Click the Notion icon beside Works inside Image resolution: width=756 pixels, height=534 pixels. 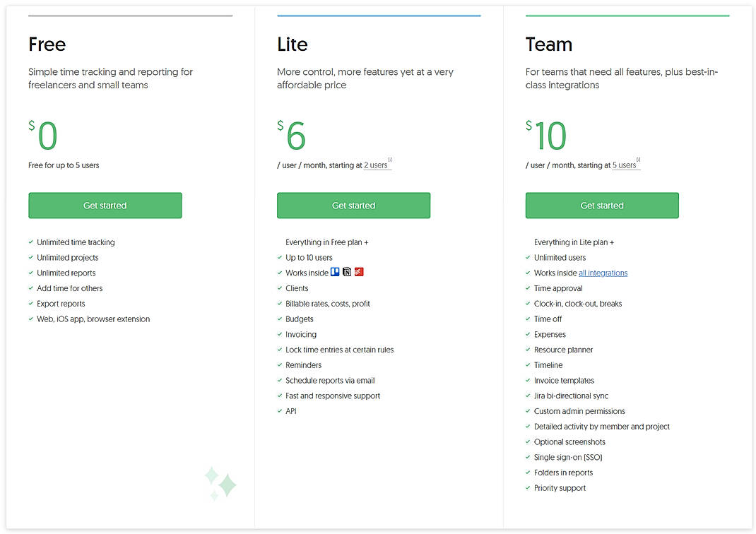coord(347,272)
